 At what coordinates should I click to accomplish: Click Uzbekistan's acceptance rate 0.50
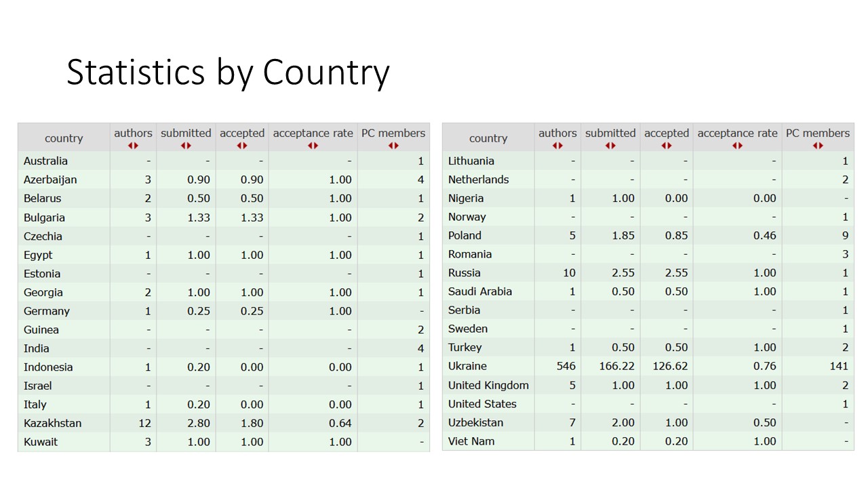(x=764, y=422)
